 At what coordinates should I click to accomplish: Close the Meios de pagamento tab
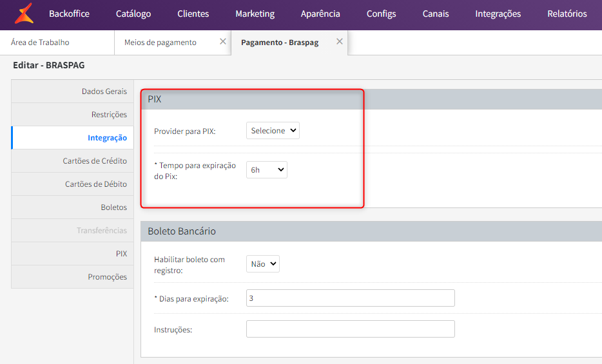(222, 41)
